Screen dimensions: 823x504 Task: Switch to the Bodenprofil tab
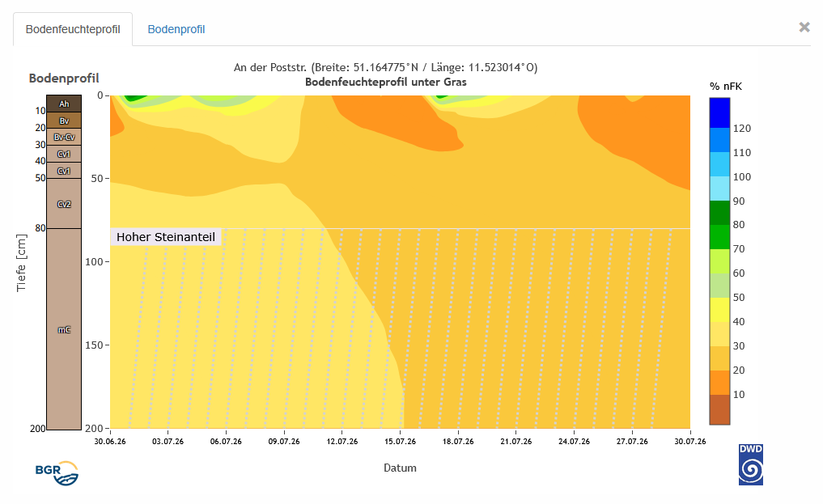tap(176, 29)
